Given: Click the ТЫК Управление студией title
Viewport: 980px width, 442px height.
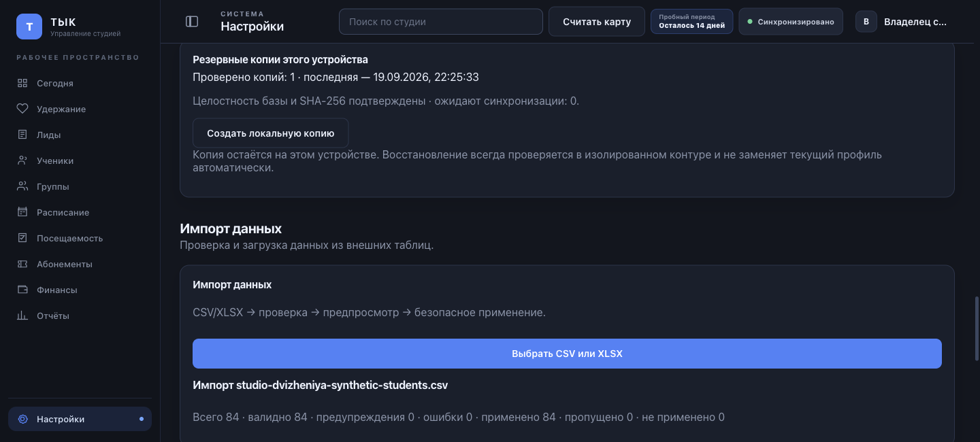Looking at the screenshot, I should (x=85, y=27).
